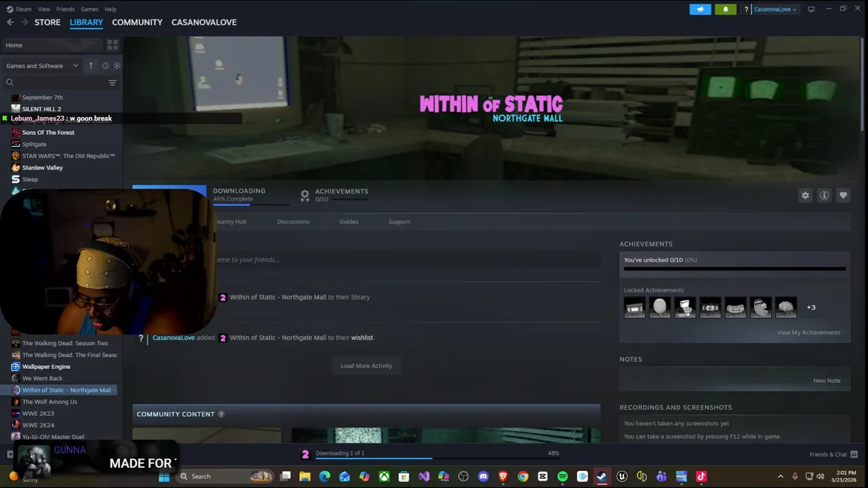Go back with the back arrow
868x488 pixels.
click(x=10, y=22)
